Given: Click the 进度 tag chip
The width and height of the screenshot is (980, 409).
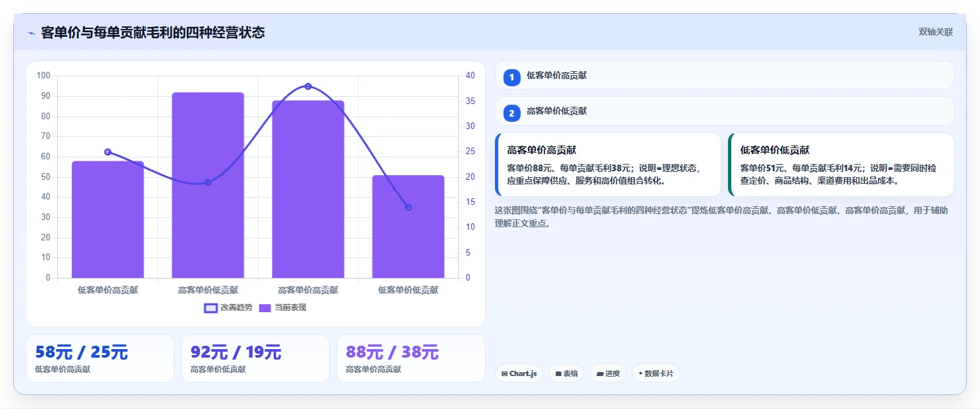Looking at the screenshot, I should [608, 373].
